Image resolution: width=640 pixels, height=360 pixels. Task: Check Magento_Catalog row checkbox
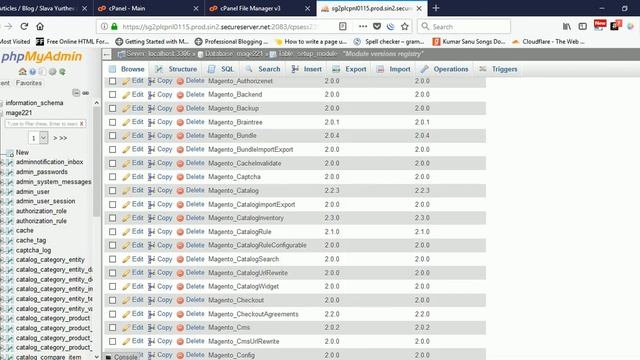pos(112,191)
